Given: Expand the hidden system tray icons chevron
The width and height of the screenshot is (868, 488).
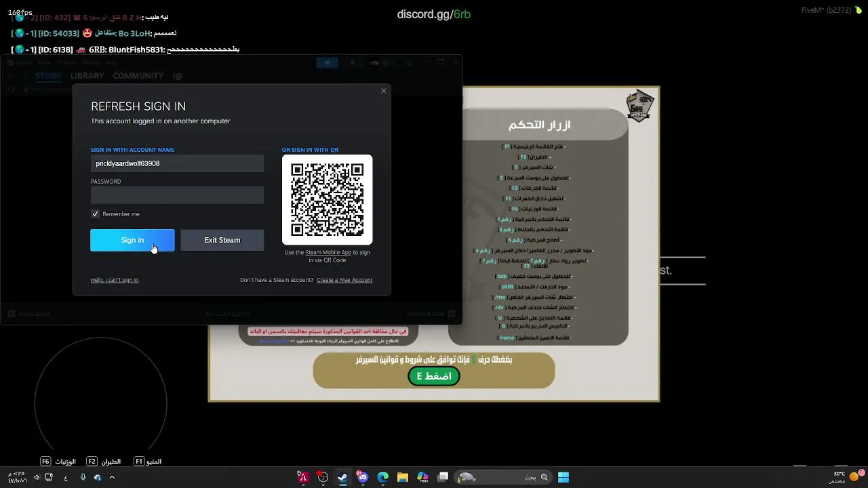Looking at the screenshot, I should (x=113, y=477).
